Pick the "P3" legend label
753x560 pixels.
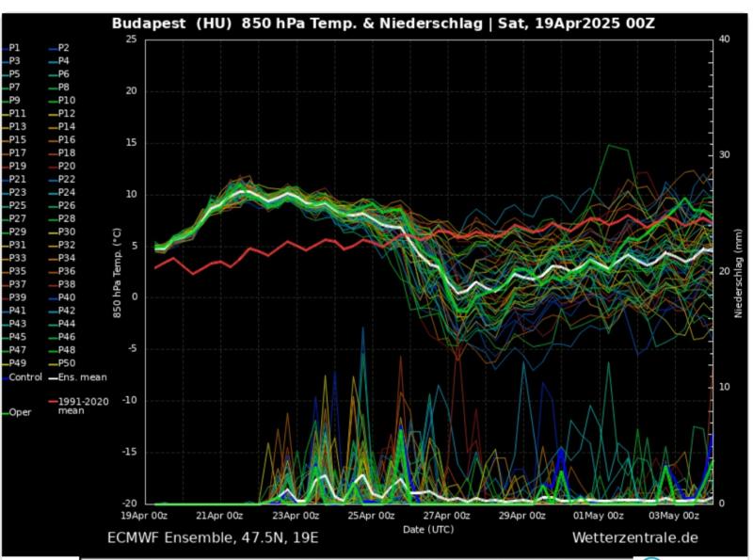tap(11, 61)
